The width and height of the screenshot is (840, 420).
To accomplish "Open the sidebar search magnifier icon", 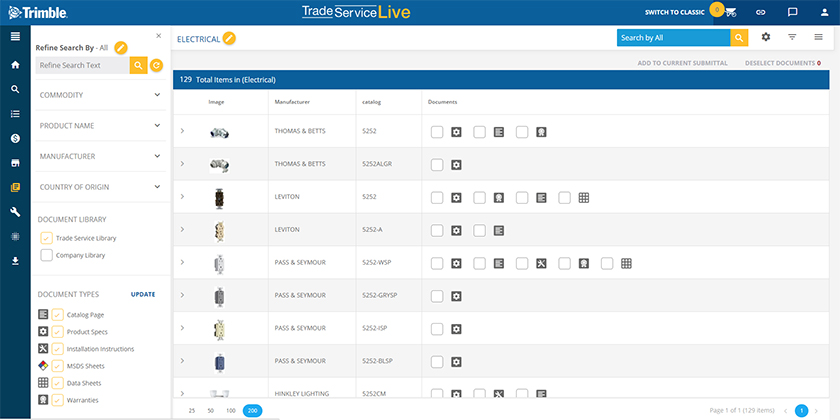I will point(15,89).
